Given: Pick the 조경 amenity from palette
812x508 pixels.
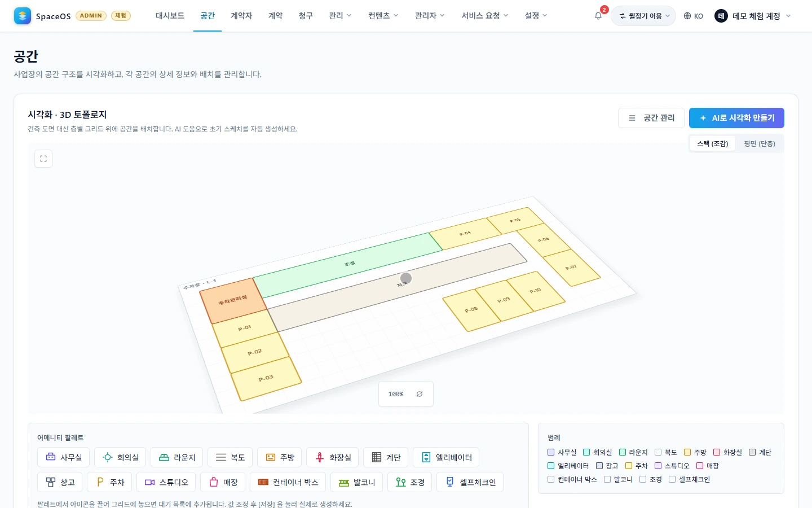Looking at the screenshot, I should tap(410, 482).
